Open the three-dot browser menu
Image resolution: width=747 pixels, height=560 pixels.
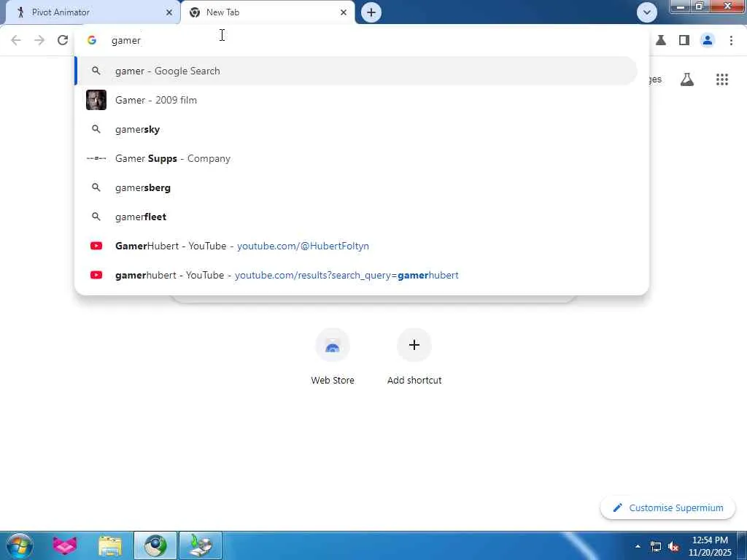731,41
